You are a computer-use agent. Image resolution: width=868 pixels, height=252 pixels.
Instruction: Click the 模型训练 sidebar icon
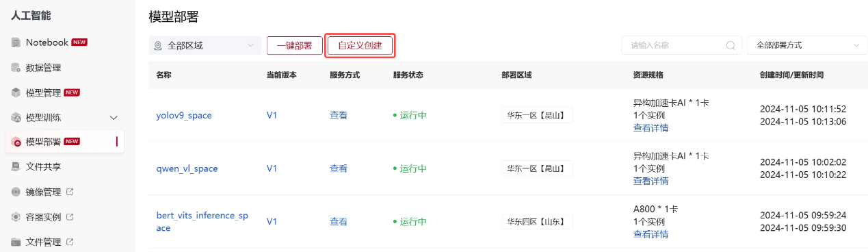[16, 118]
